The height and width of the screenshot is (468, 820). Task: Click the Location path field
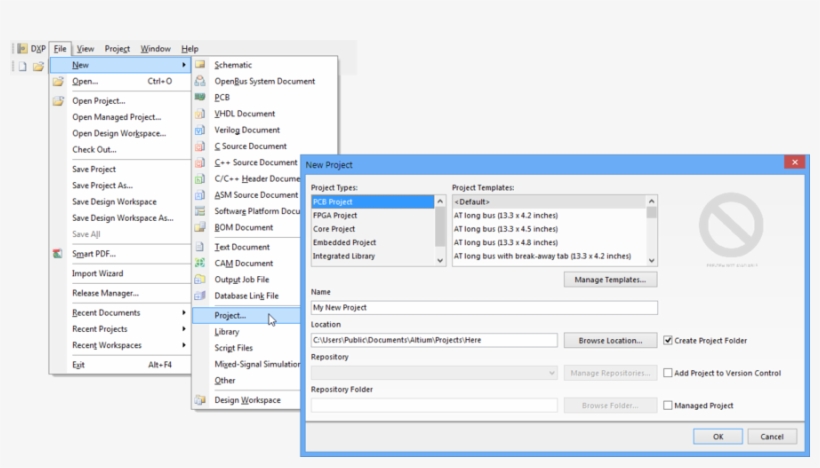coord(434,340)
